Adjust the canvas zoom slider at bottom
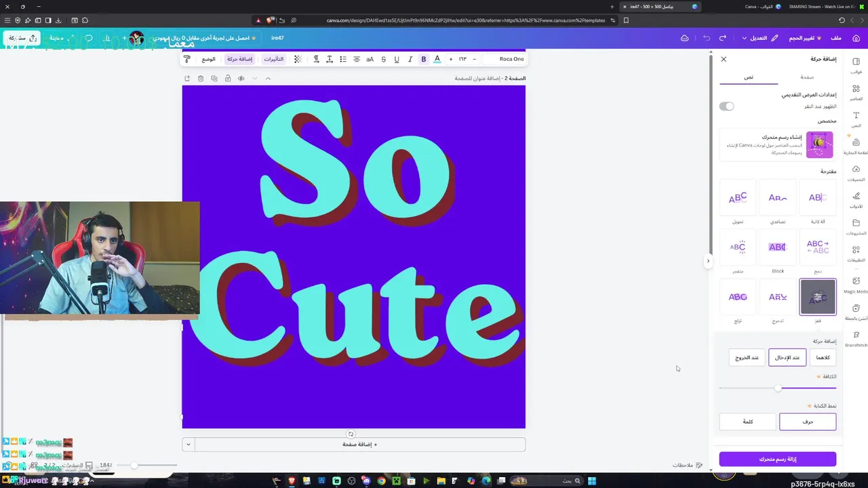The width and height of the screenshot is (868, 488). (x=148, y=466)
